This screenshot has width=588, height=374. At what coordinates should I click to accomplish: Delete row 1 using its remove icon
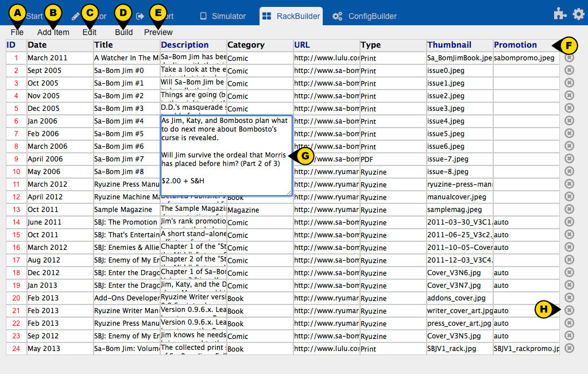[569, 57]
